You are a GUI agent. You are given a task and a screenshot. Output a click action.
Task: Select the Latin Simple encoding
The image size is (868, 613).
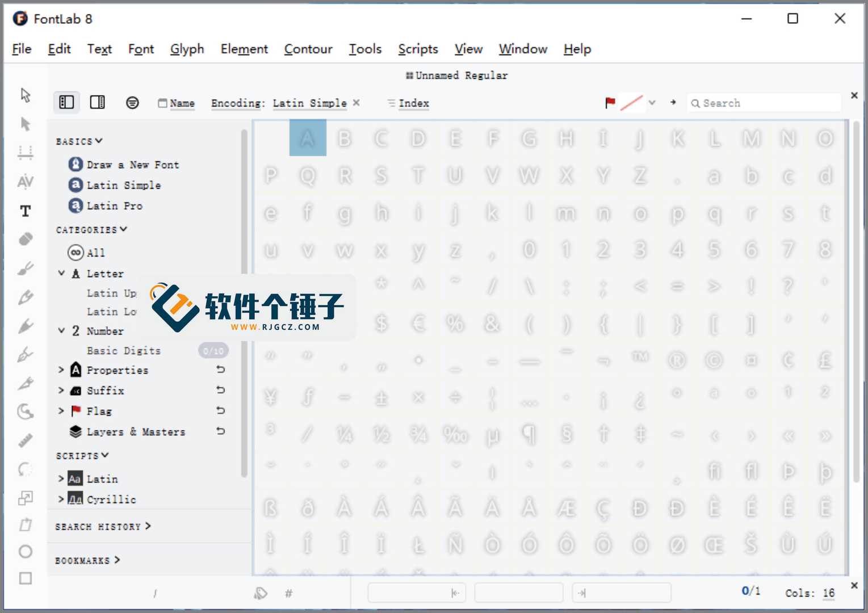pyautogui.click(x=115, y=185)
